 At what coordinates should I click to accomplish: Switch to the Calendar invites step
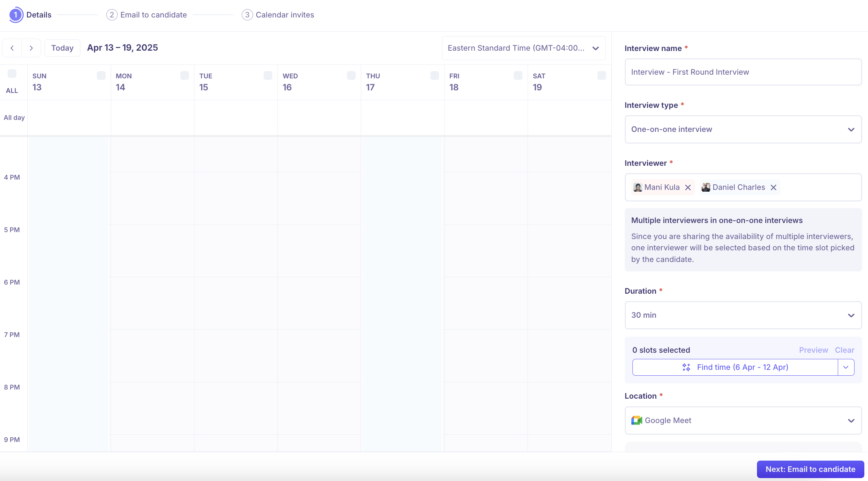pyautogui.click(x=285, y=15)
